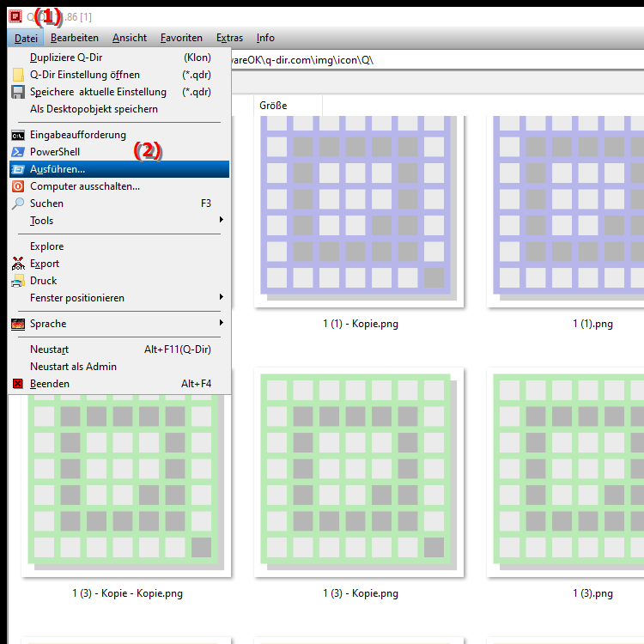Open the Favoriten menu
This screenshot has height=644, width=644.
coord(181,38)
